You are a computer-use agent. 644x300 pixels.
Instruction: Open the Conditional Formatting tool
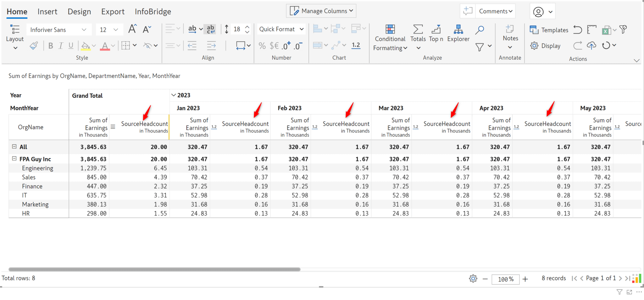[x=390, y=37]
